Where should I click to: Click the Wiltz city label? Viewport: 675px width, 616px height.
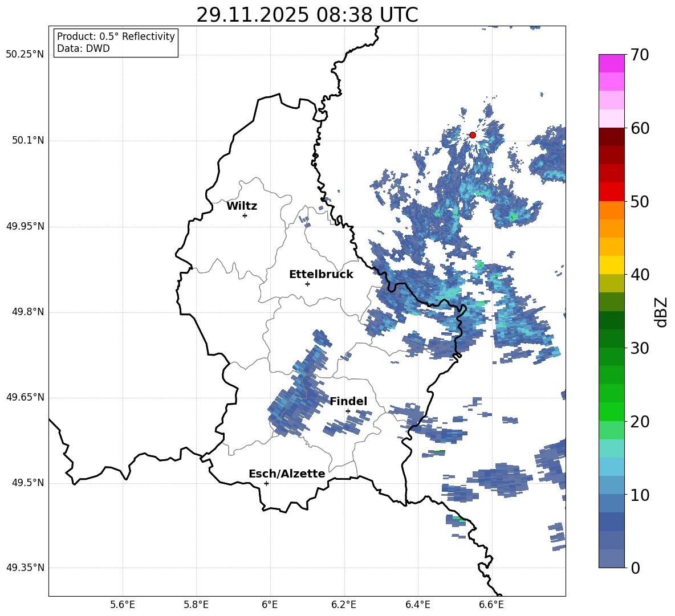242,206
